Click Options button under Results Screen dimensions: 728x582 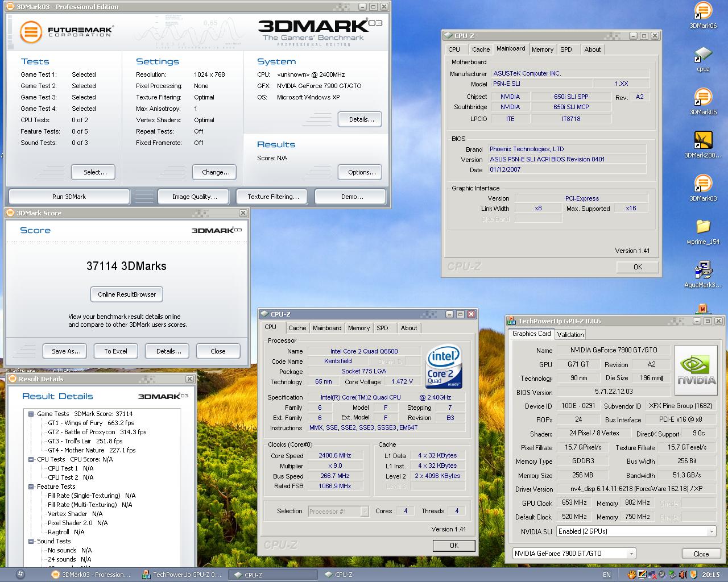361,172
